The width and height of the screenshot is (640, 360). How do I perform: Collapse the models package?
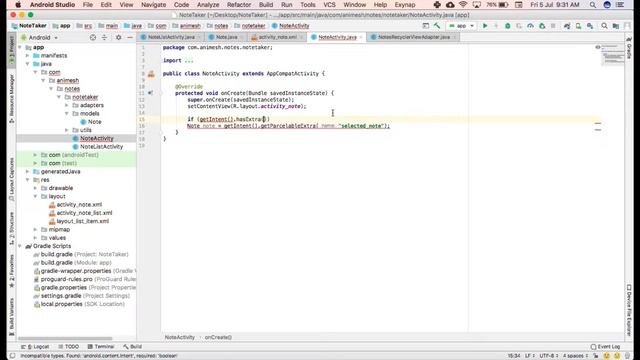[x=67, y=113]
